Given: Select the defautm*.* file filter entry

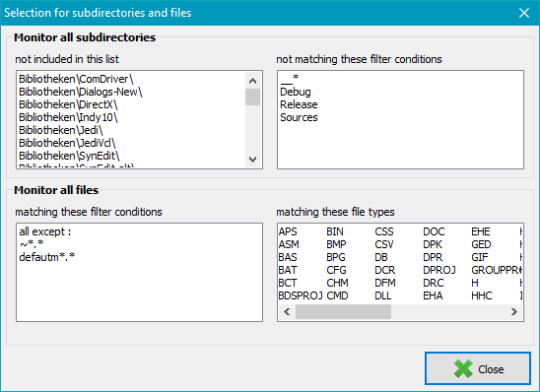Looking at the screenshot, I should (47, 257).
